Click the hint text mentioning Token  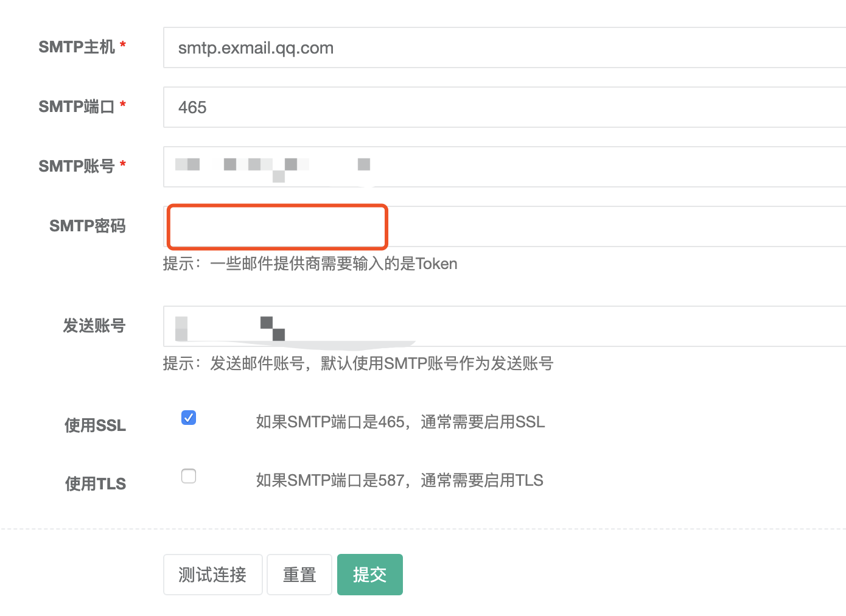(310, 264)
